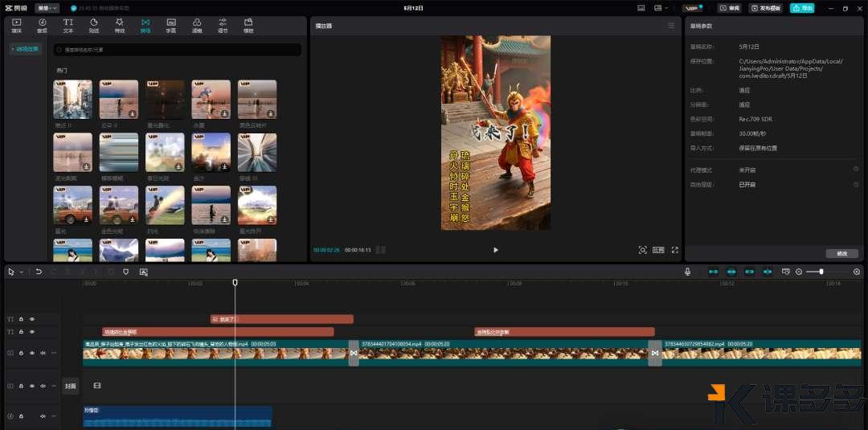This screenshot has height=430, width=868.
Task: Zoom in the timeline with plus icon
Action: (857, 272)
